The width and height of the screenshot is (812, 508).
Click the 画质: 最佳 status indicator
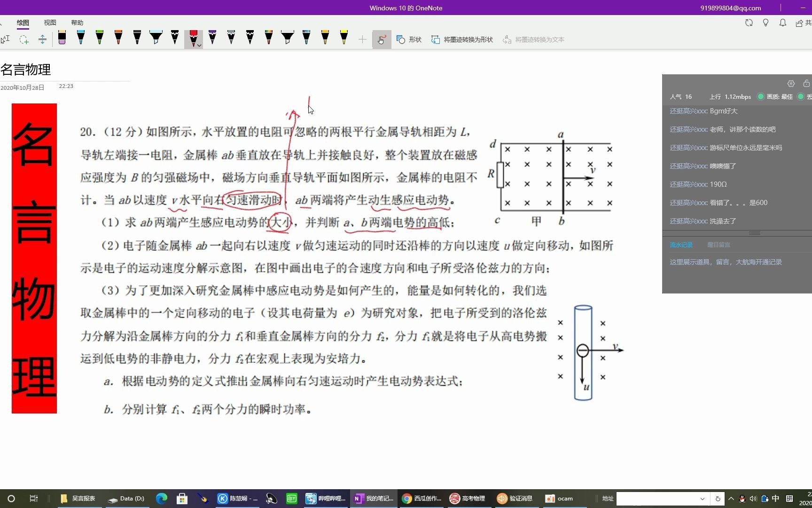[x=775, y=96]
